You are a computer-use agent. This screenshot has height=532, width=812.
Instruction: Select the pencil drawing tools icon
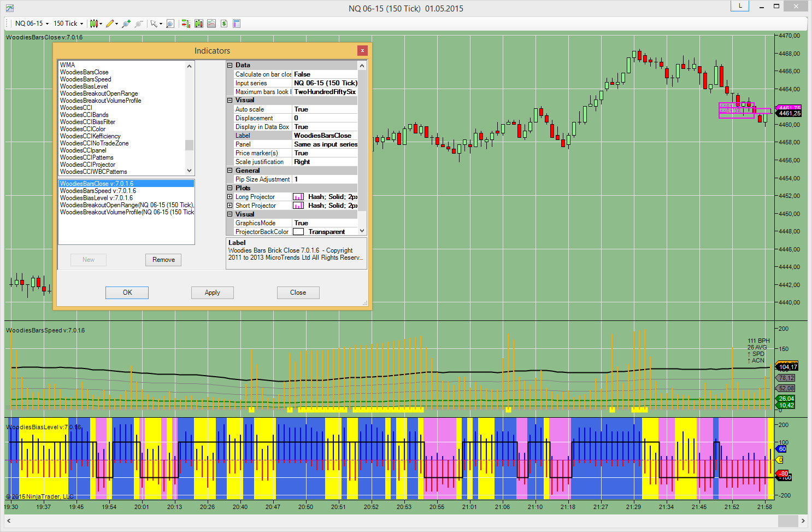coord(110,24)
